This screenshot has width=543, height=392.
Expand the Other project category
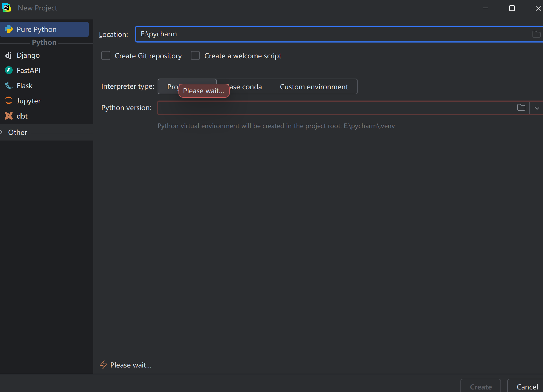pos(2,132)
